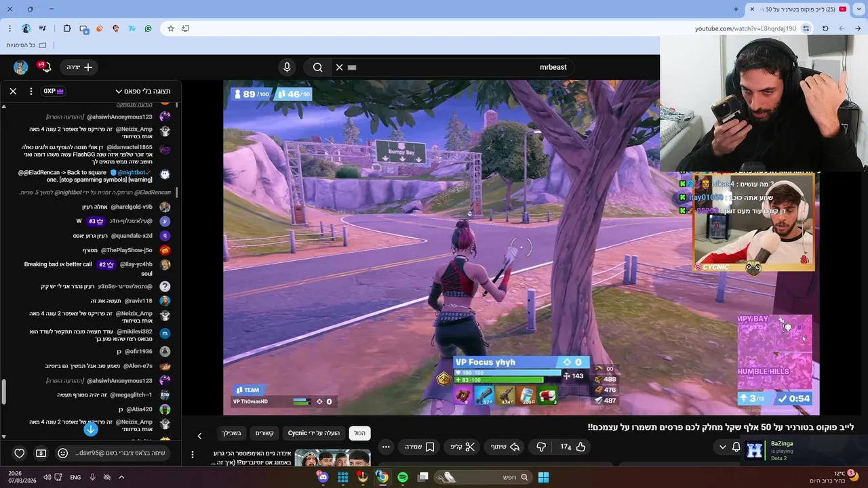Click the Chrome address bar URL

[745, 28]
